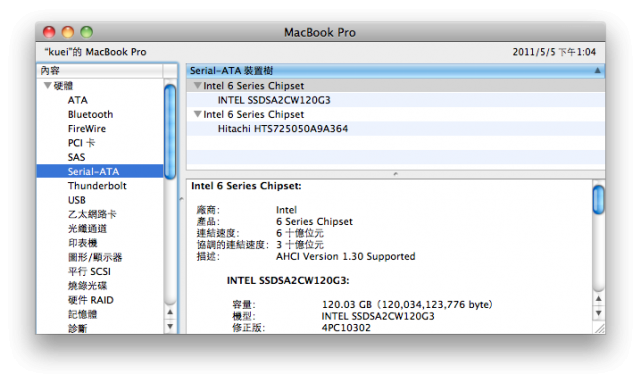Image resolution: width=640 pixels, height=383 pixels.
Task: Click sidebar scrollbar down arrow
Action: pos(170,326)
